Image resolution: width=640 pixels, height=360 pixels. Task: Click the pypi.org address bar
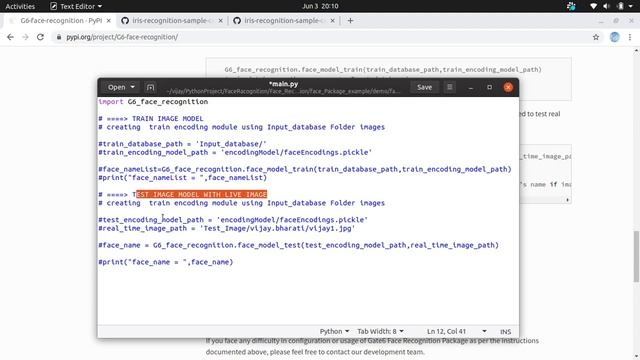pyautogui.click(x=322, y=37)
